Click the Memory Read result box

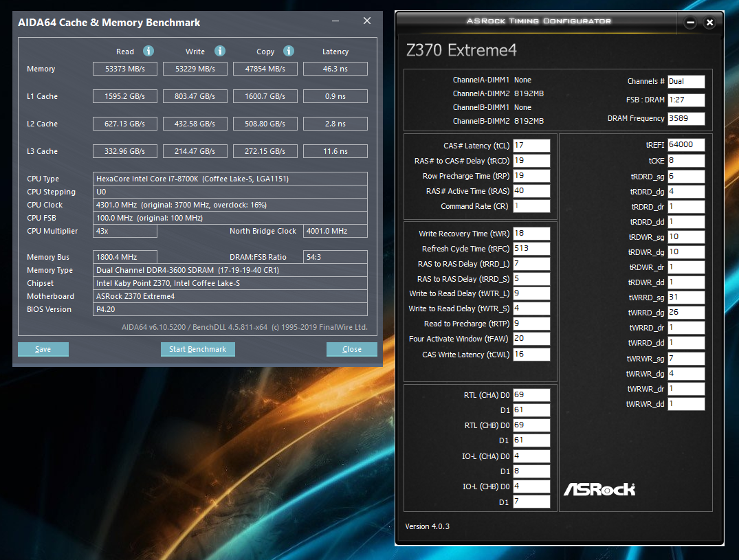coord(125,69)
